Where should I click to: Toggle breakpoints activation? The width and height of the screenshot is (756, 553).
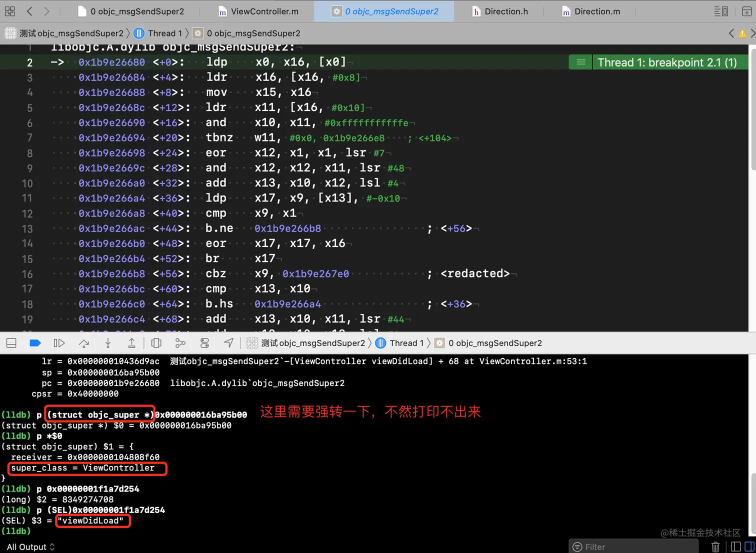click(x=35, y=343)
